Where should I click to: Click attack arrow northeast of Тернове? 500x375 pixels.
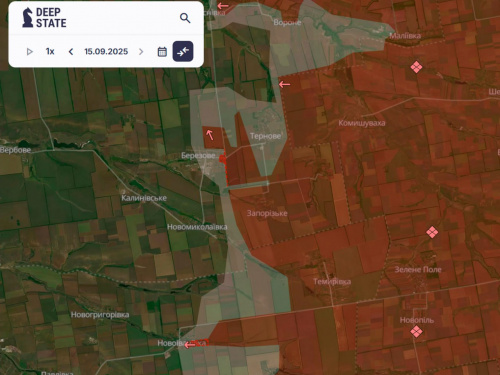284,84
